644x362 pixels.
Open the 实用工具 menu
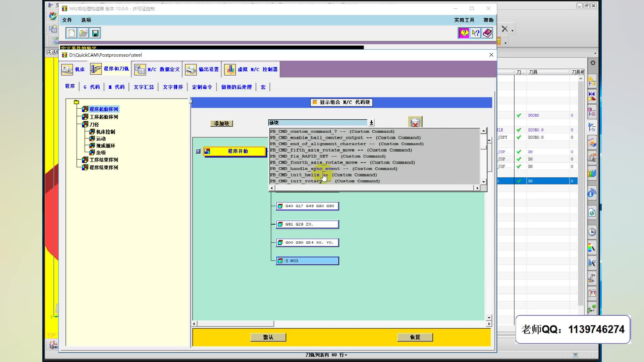click(x=464, y=20)
